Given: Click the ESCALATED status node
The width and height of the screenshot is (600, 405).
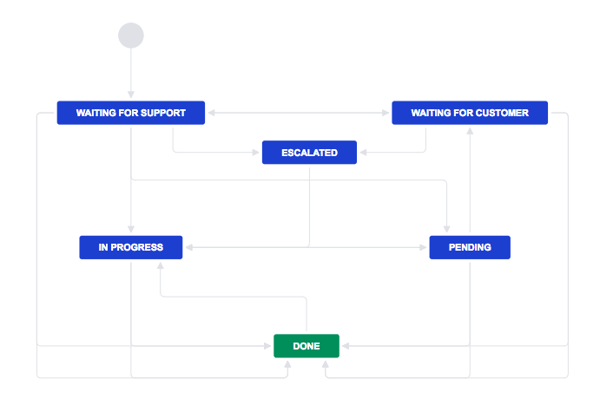Looking at the screenshot, I should 309,153.
